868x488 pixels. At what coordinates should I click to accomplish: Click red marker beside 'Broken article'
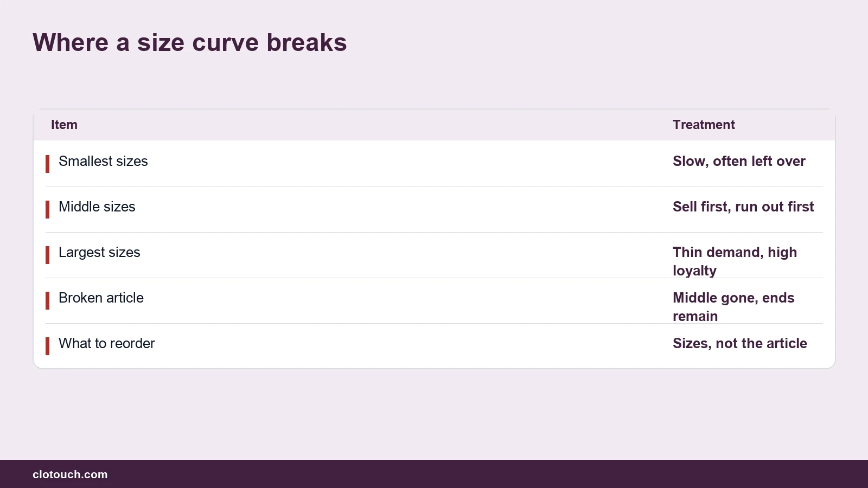[48, 300]
